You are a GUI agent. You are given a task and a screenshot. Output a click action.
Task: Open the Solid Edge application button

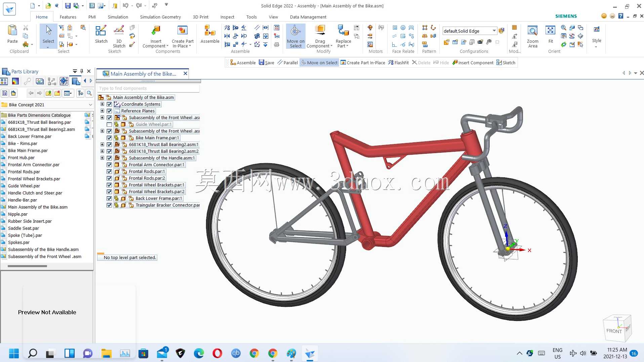click(9, 9)
